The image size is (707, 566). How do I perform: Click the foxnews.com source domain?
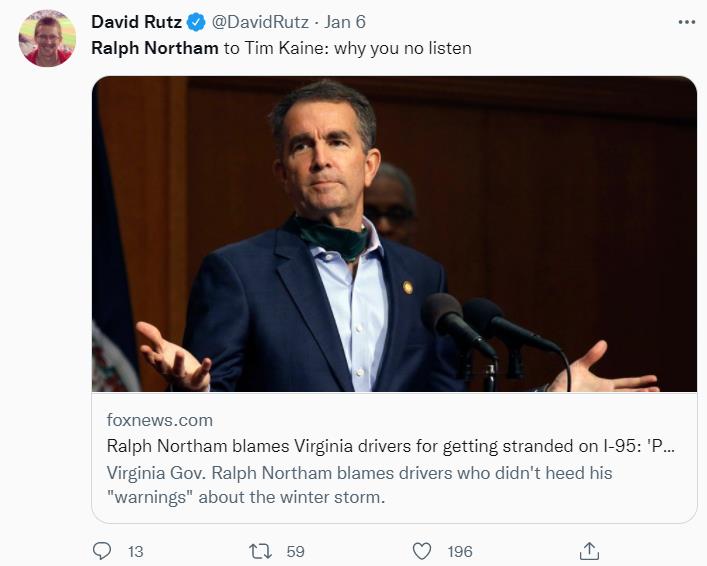(160, 420)
